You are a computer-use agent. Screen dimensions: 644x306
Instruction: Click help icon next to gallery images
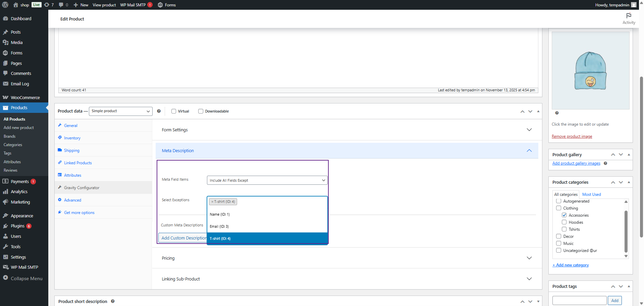605,164
